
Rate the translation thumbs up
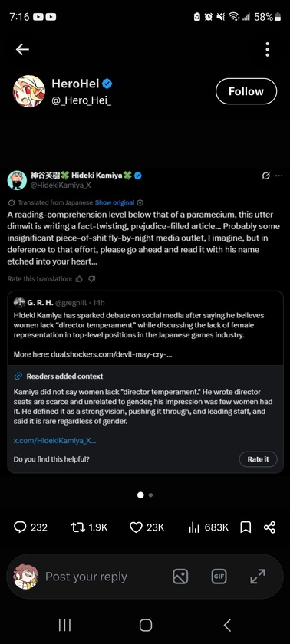point(79,279)
